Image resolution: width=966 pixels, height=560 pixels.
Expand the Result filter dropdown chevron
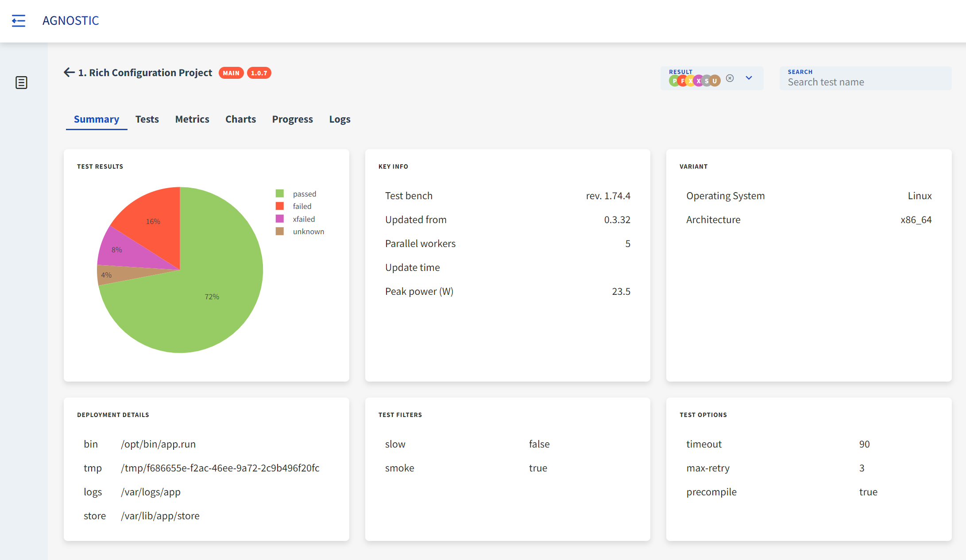pos(749,78)
